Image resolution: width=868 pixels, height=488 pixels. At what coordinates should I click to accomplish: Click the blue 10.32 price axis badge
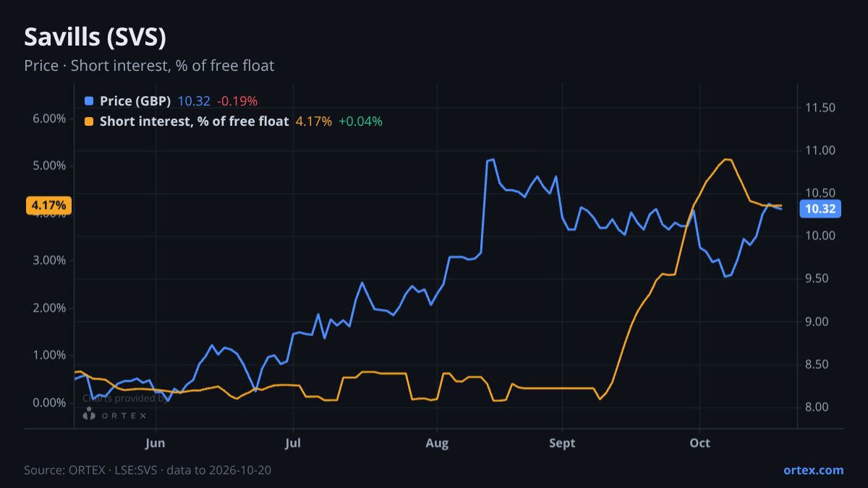coord(820,209)
